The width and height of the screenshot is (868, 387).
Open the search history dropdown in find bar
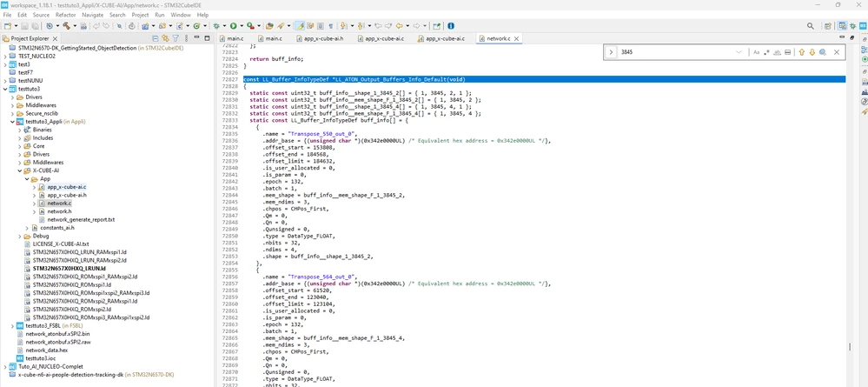(x=739, y=52)
